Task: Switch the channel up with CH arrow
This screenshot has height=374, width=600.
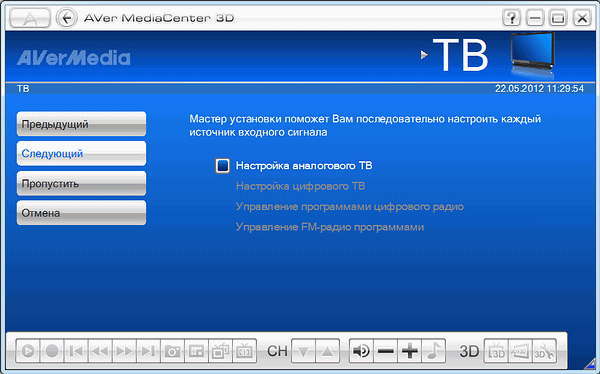Action: pos(327,351)
